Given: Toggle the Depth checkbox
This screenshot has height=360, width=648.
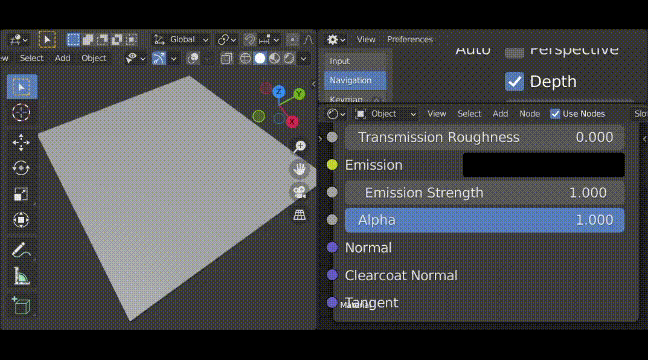Looking at the screenshot, I should tap(515, 81).
